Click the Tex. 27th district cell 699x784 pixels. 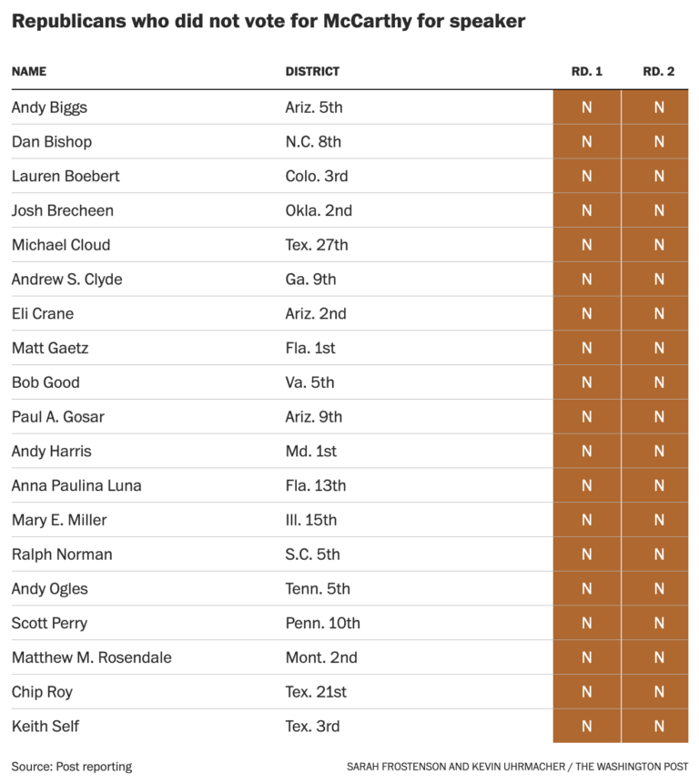click(x=317, y=245)
